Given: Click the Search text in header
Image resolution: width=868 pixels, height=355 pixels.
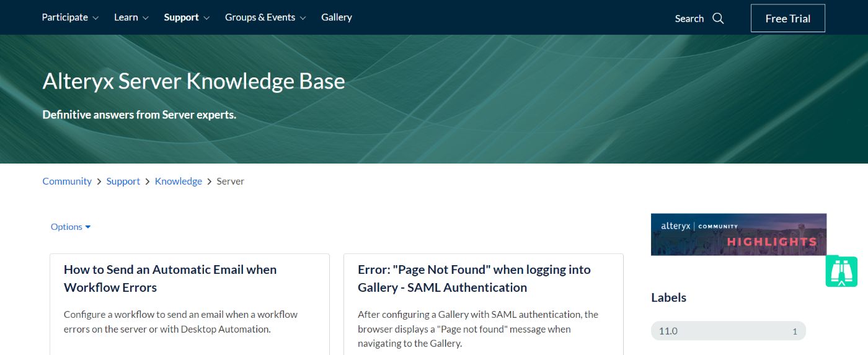Looking at the screenshot, I should pos(689,19).
